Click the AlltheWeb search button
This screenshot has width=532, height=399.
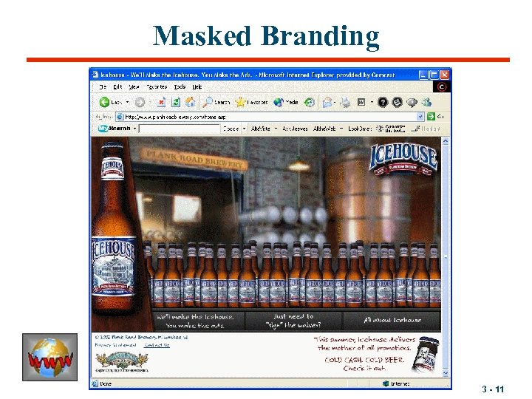[x=324, y=129]
